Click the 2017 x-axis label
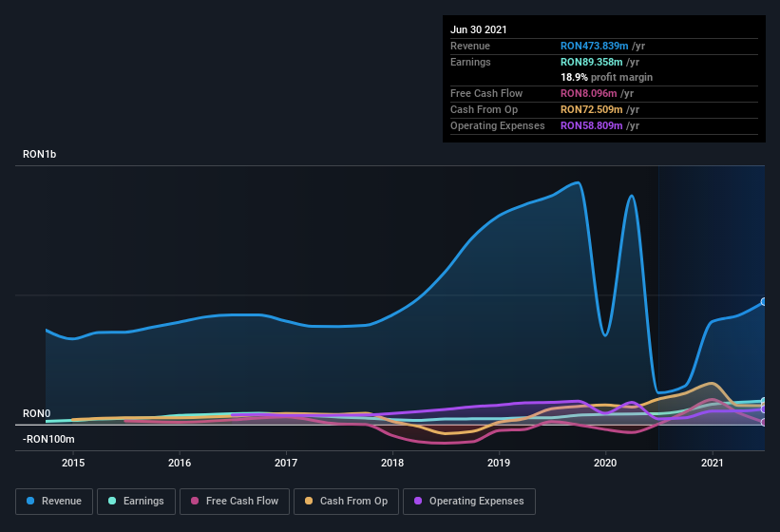This screenshot has height=532, width=780. click(286, 463)
